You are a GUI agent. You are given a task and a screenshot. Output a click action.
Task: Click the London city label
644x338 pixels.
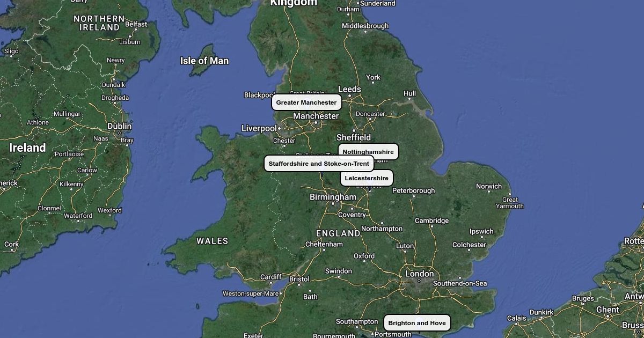click(419, 274)
